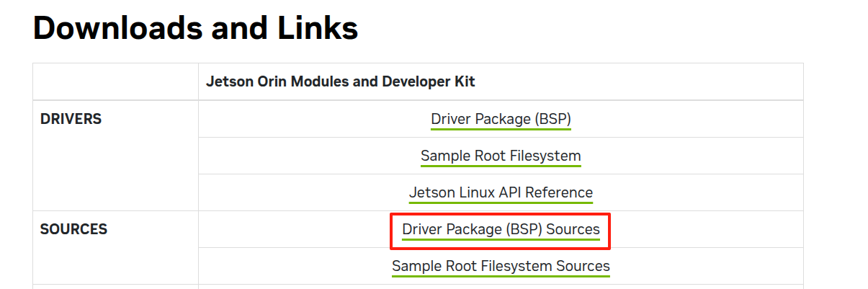Image resolution: width=868 pixels, height=289 pixels.
Task: Click "Filesystem" in the DRIVERS section link
Action: 544,156
